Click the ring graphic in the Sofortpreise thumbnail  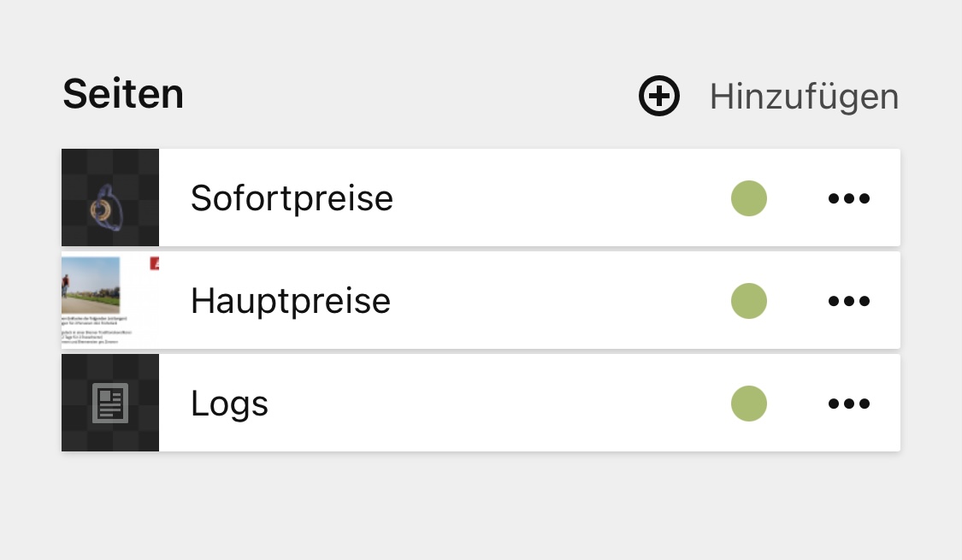(x=106, y=208)
